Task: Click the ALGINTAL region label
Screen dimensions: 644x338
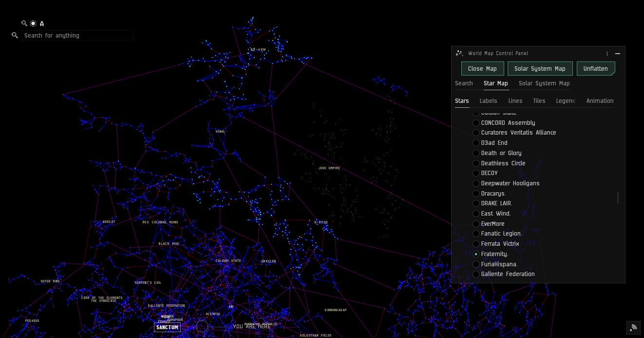Action: click(213, 314)
